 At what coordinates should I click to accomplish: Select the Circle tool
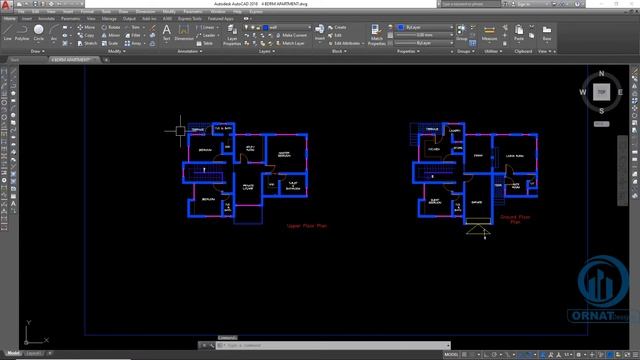(38, 32)
